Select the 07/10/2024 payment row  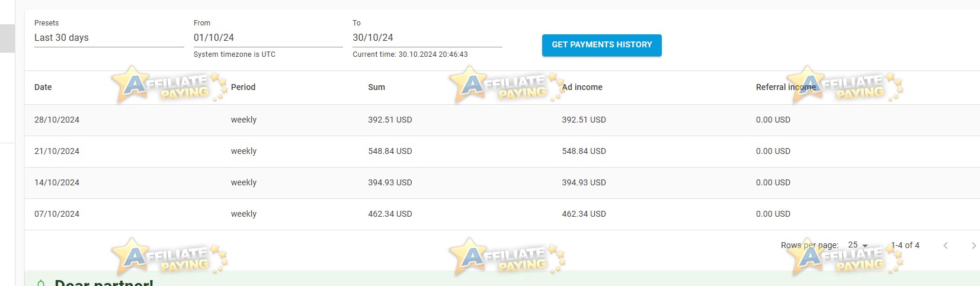coord(502,214)
